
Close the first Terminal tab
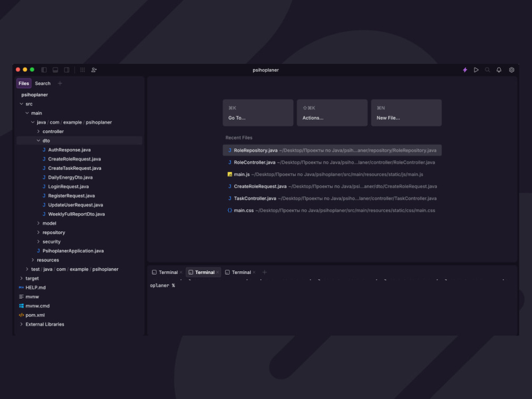[x=181, y=272]
